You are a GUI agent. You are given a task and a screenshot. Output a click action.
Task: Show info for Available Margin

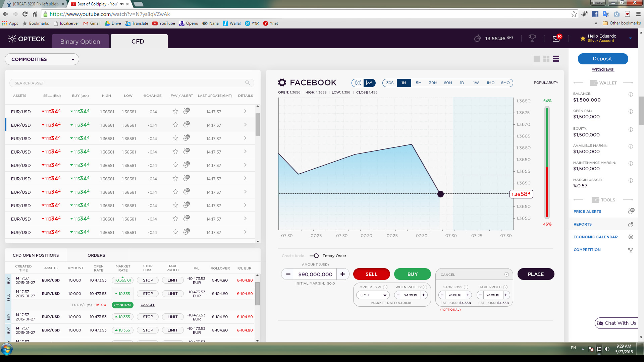point(631,146)
